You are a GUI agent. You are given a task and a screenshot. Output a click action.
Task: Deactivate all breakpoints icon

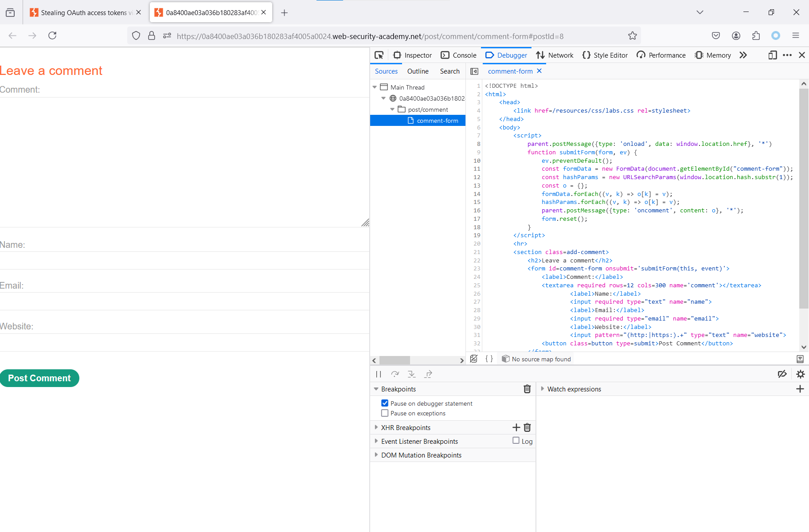782,374
